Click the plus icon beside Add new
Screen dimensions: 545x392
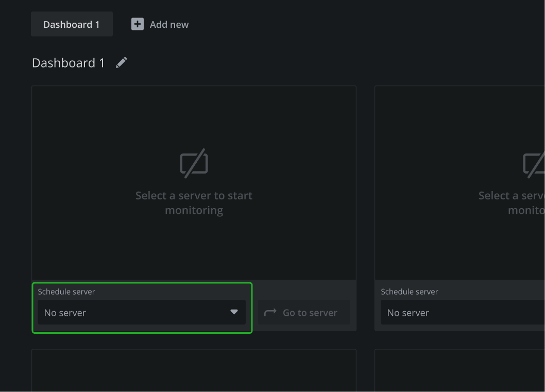point(138,24)
